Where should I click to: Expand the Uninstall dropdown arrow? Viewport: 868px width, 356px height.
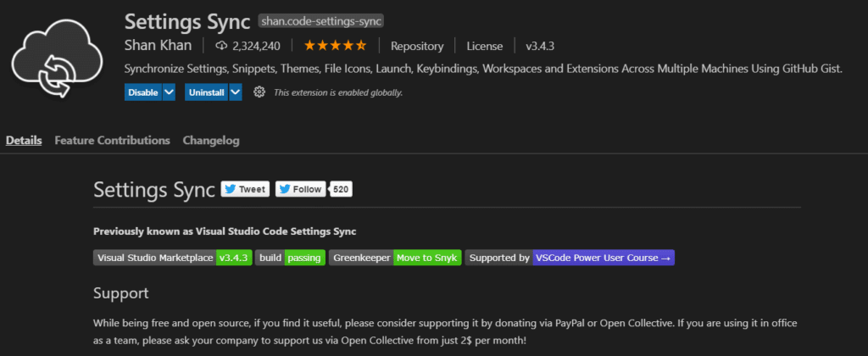(236, 92)
